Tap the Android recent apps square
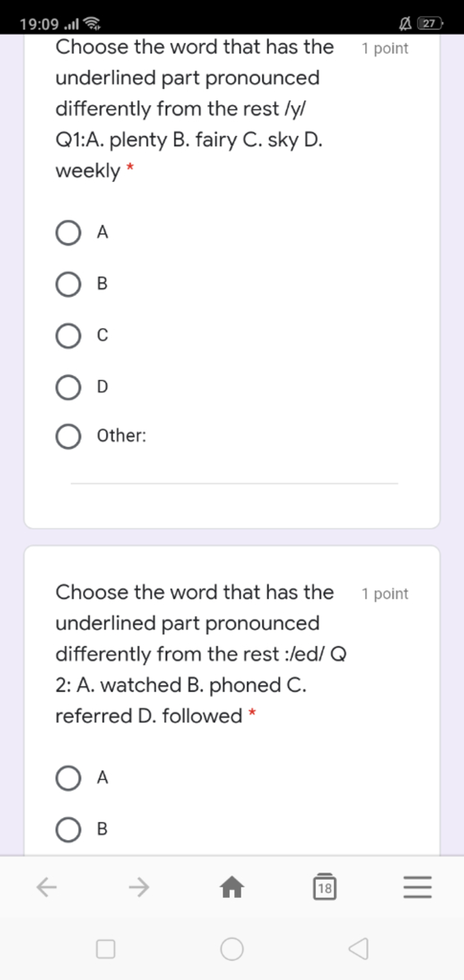This screenshot has height=980, width=464. coord(106,949)
